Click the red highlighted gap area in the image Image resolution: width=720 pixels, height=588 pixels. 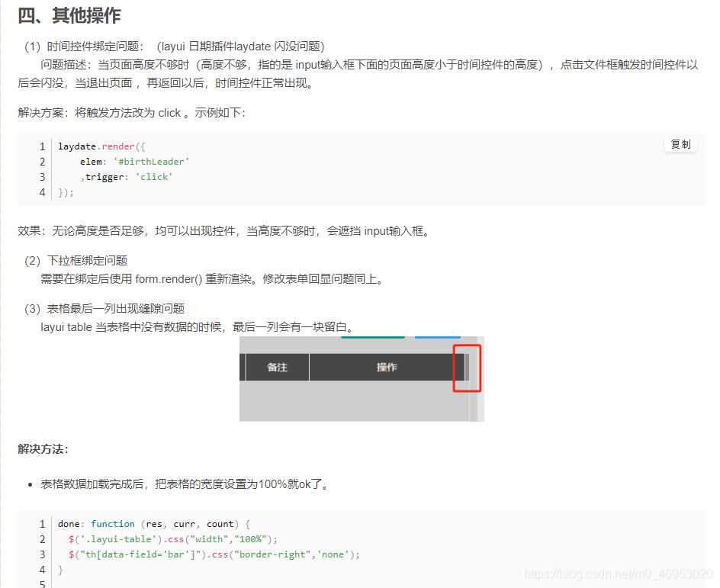click(467, 367)
